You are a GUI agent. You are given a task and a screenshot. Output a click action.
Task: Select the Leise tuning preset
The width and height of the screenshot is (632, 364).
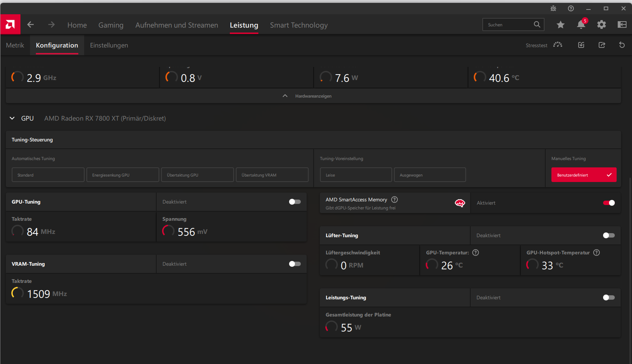coord(356,175)
